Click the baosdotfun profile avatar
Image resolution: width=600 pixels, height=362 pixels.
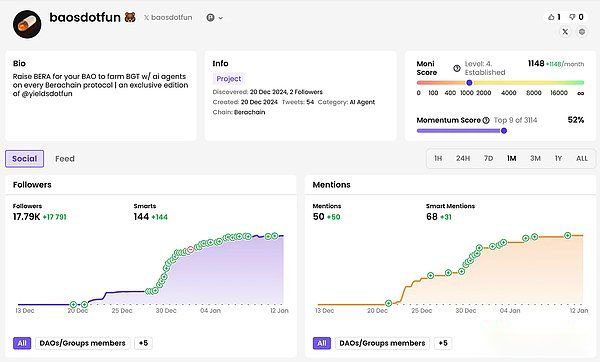click(x=27, y=24)
